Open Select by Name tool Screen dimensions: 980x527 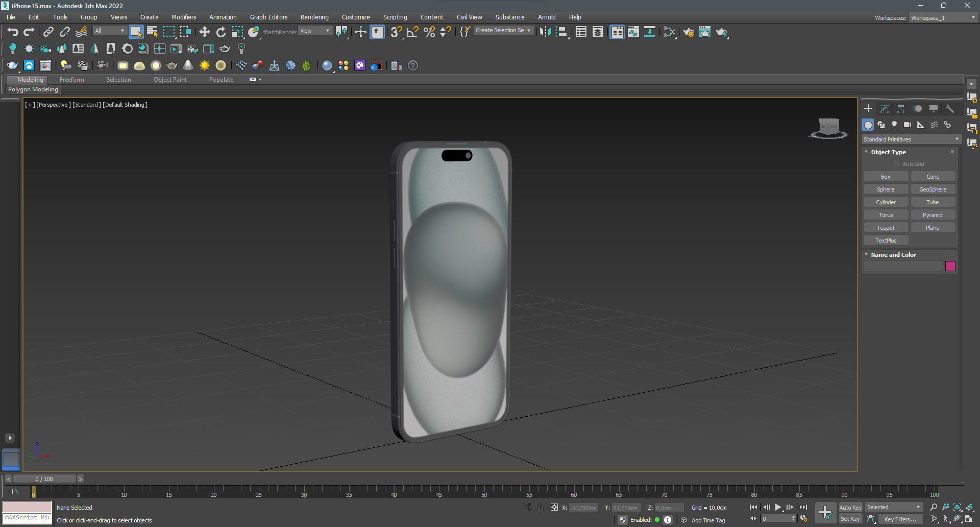[x=152, y=32]
